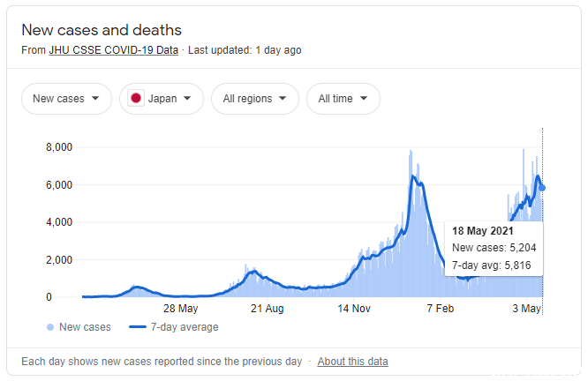Click the New cases and deaths heading
This screenshot has width=588, height=381.
(x=102, y=30)
